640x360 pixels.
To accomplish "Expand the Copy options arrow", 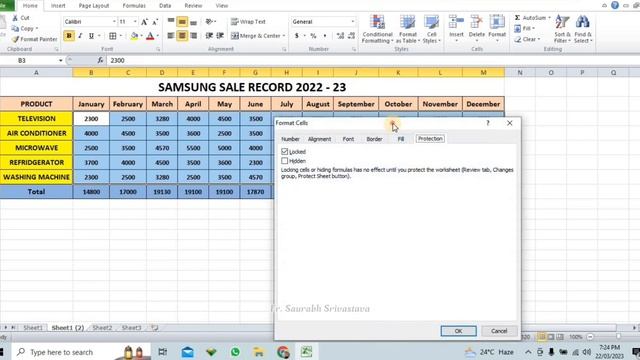I will click(x=37, y=29).
